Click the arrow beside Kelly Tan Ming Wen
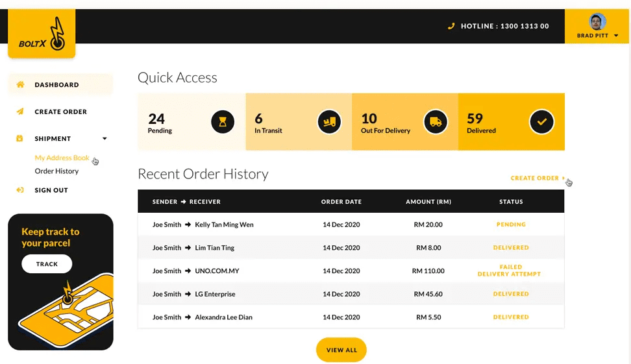Image resolution: width=631 pixels, height=364 pixels. point(188,224)
